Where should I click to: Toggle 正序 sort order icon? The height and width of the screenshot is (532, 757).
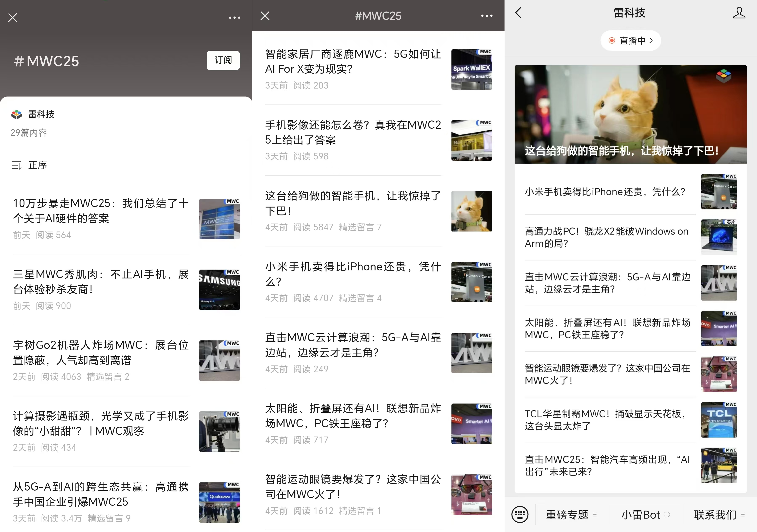[x=16, y=165]
